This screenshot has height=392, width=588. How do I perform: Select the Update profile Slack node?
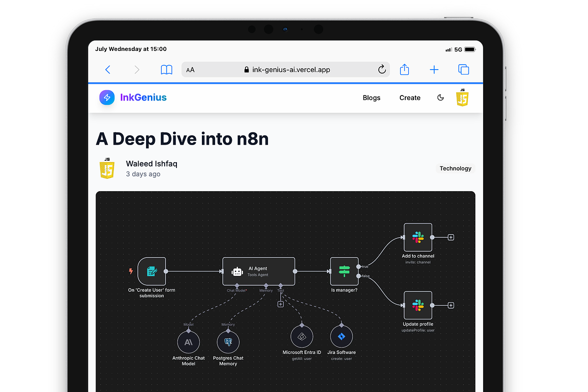(418, 305)
